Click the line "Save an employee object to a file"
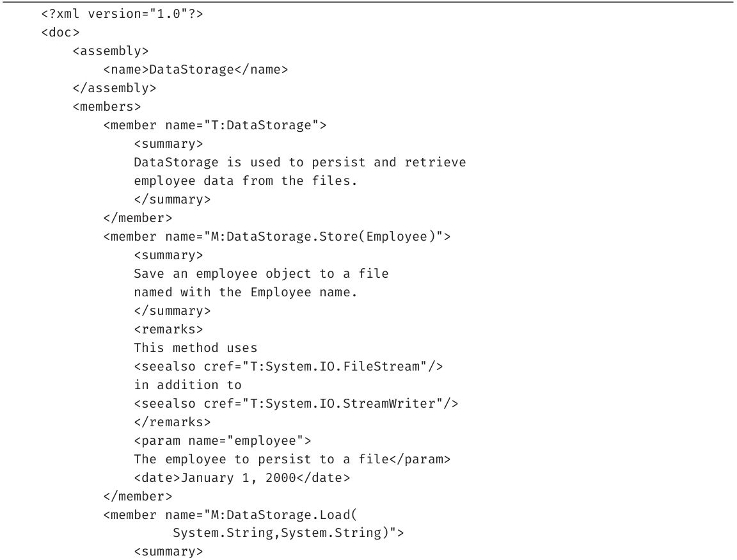 (x=261, y=273)
